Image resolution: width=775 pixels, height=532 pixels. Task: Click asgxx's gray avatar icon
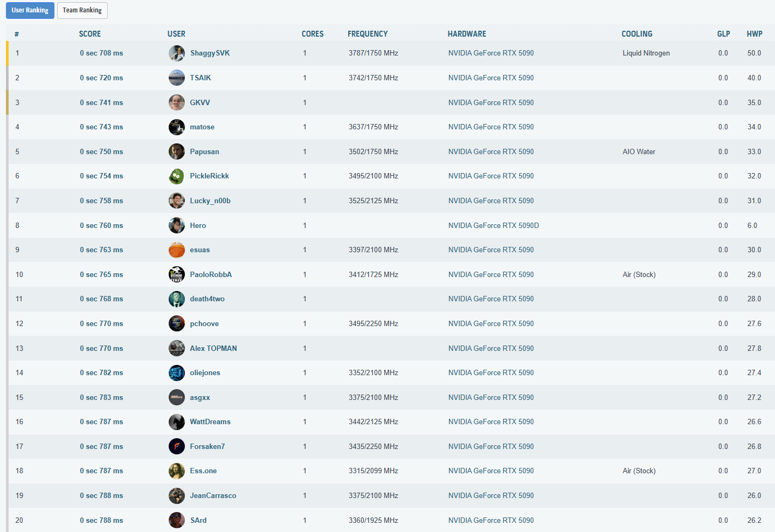[x=176, y=397]
